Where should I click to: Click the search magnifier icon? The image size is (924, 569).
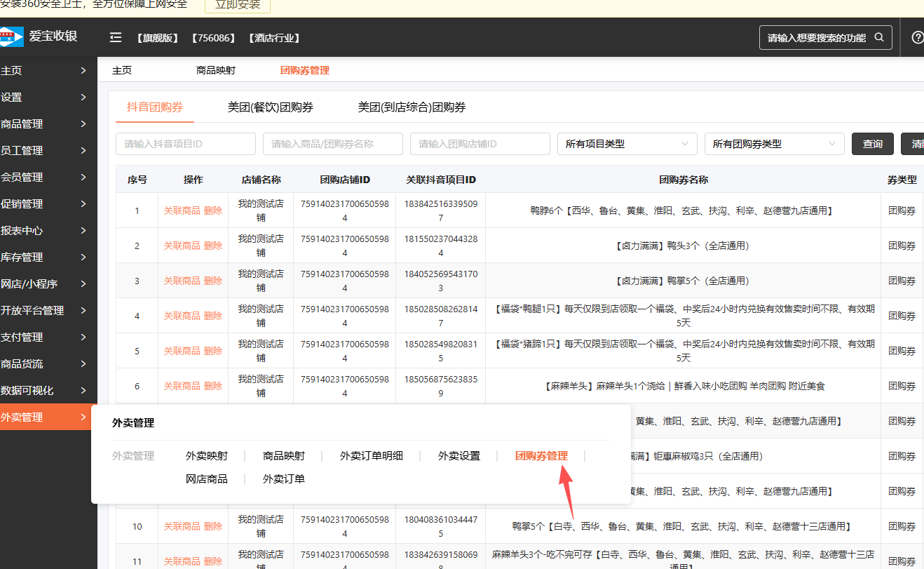point(879,38)
